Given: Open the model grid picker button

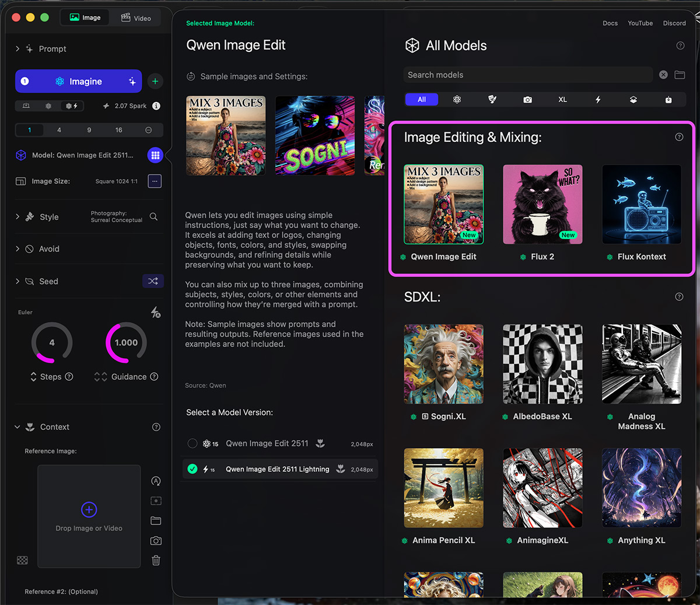Looking at the screenshot, I should coord(155,155).
